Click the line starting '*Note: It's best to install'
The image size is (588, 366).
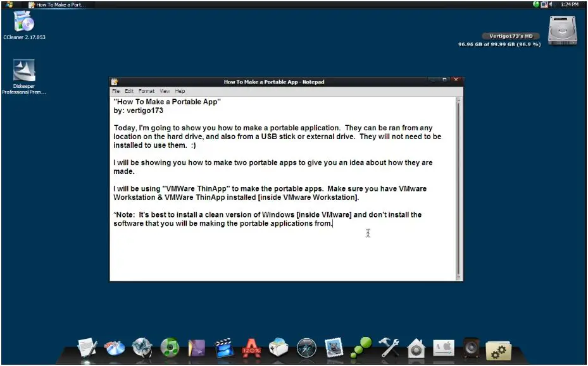point(267,215)
